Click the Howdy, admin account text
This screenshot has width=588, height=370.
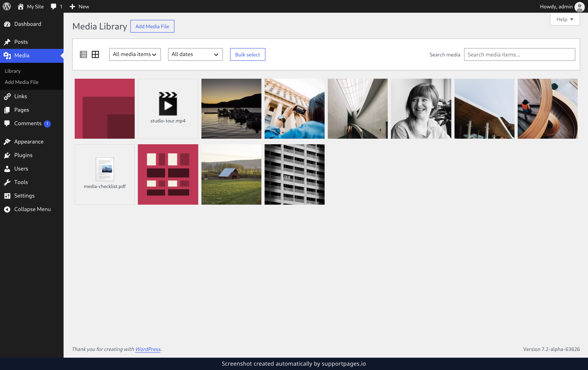pyautogui.click(x=556, y=7)
